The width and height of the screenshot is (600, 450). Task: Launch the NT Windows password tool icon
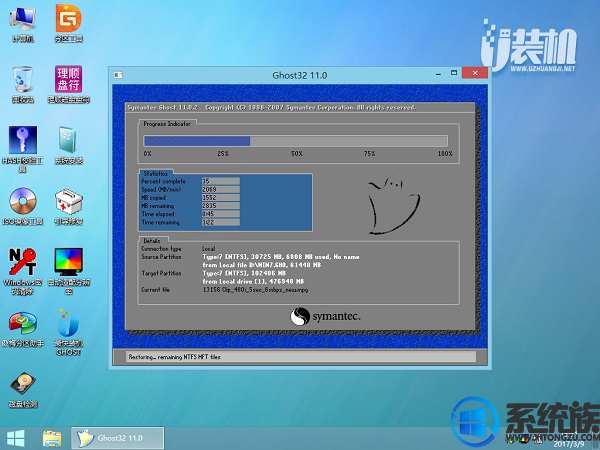pos(22,262)
